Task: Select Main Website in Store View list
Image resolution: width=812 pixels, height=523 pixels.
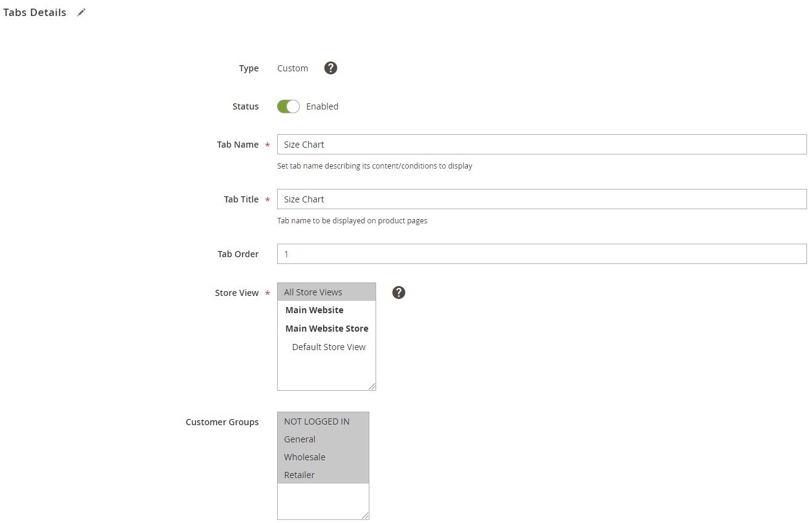Action: (326, 310)
